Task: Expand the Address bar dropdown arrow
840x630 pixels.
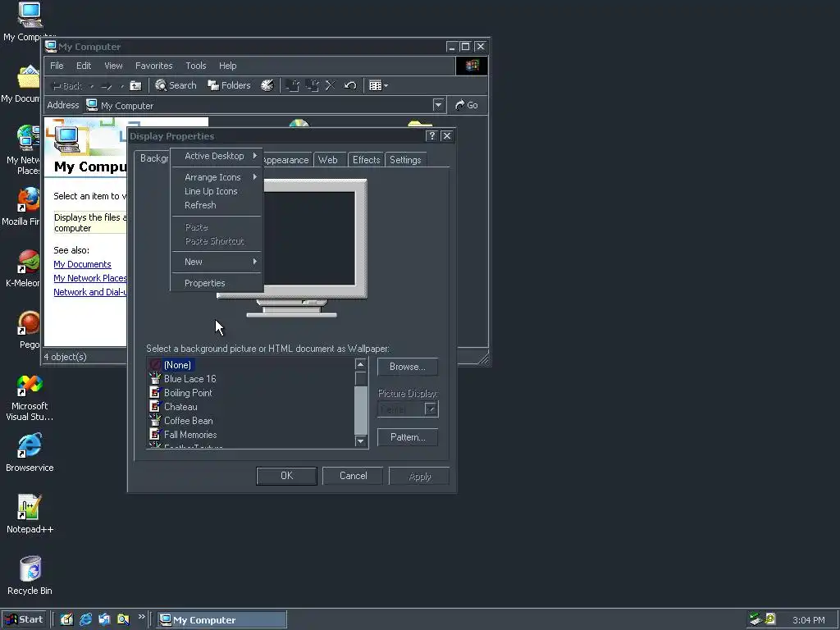Action: tap(438, 105)
